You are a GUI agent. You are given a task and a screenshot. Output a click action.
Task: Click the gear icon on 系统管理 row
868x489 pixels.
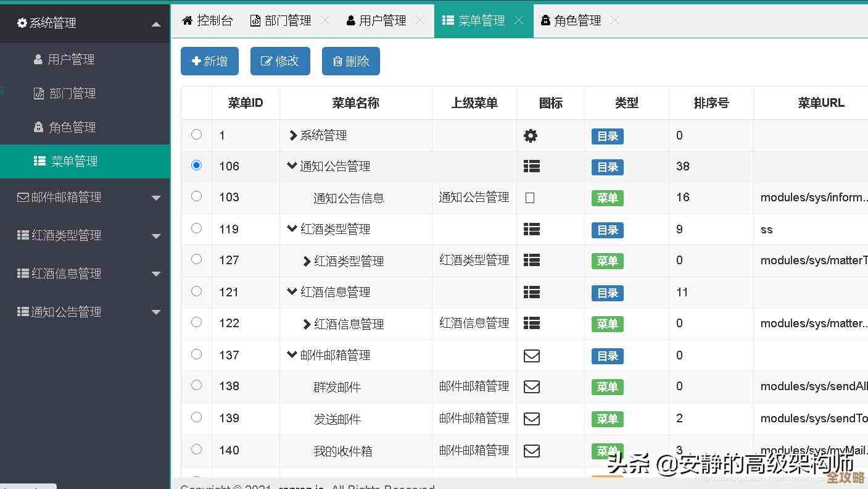pyautogui.click(x=531, y=135)
